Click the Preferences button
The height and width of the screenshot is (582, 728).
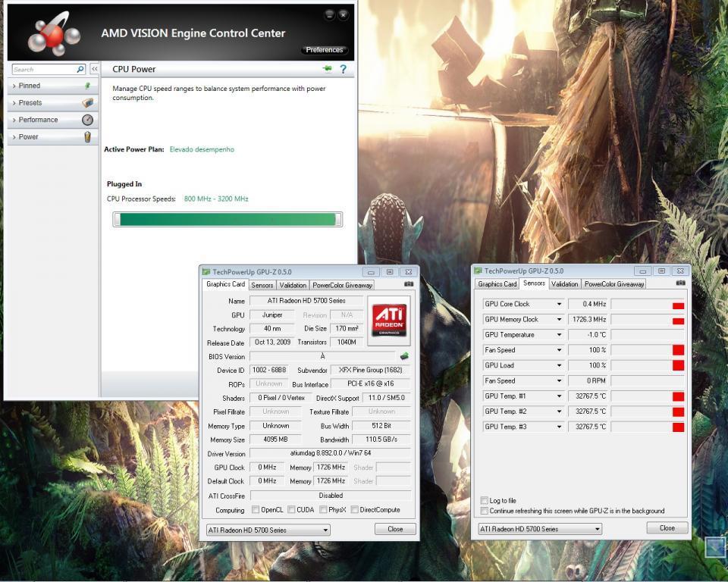click(x=325, y=50)
